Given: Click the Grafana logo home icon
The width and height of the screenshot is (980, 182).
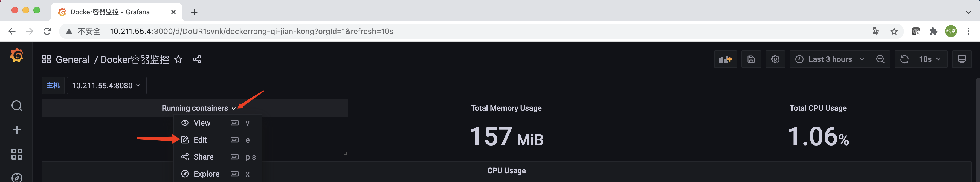Looking at the screenshot, I should tap(17, 56).
